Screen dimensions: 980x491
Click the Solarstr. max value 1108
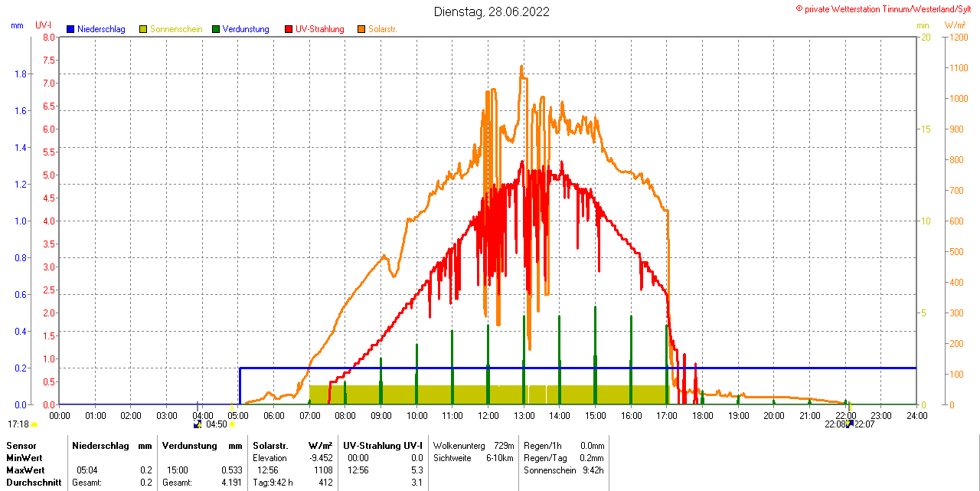point(323,470)
